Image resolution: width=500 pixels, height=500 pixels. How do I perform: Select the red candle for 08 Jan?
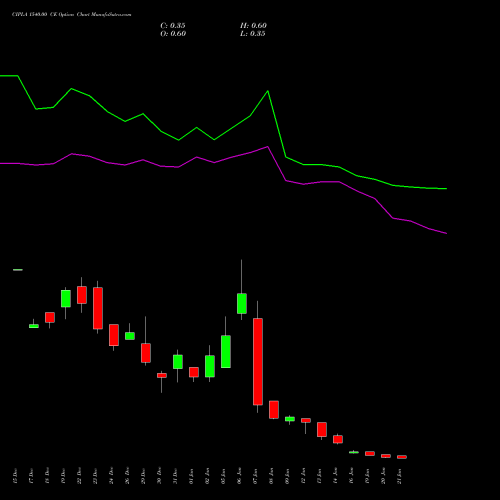tap(274, 410)
